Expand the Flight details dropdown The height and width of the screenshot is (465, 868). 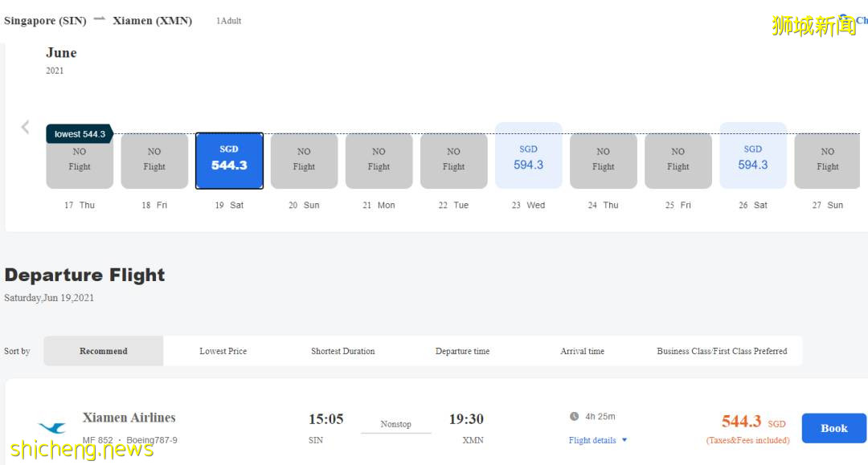(597, 440)
